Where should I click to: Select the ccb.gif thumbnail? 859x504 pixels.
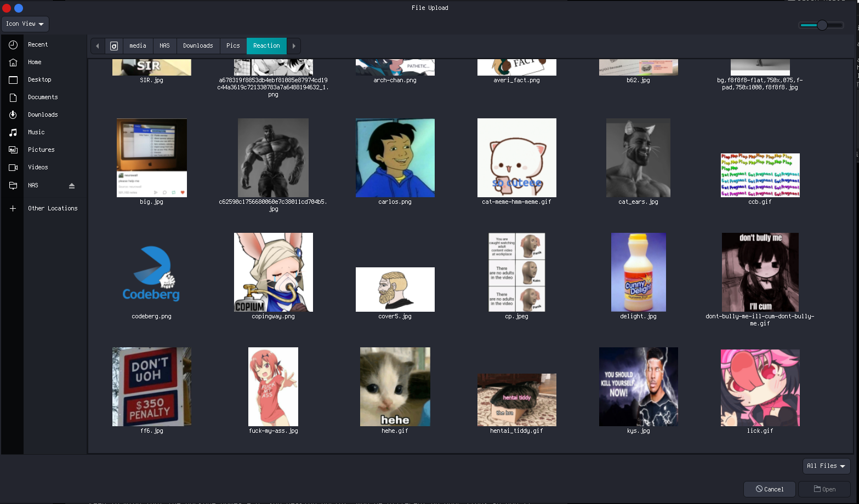[x=760, y=175]
